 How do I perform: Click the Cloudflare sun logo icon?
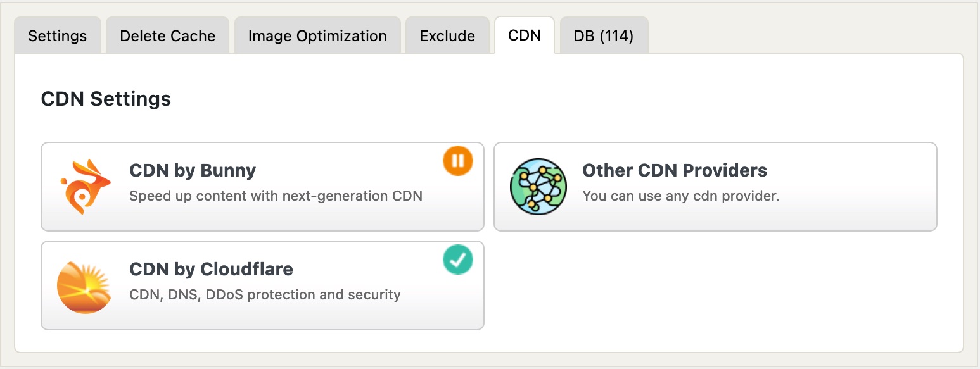tap(84, 287)
